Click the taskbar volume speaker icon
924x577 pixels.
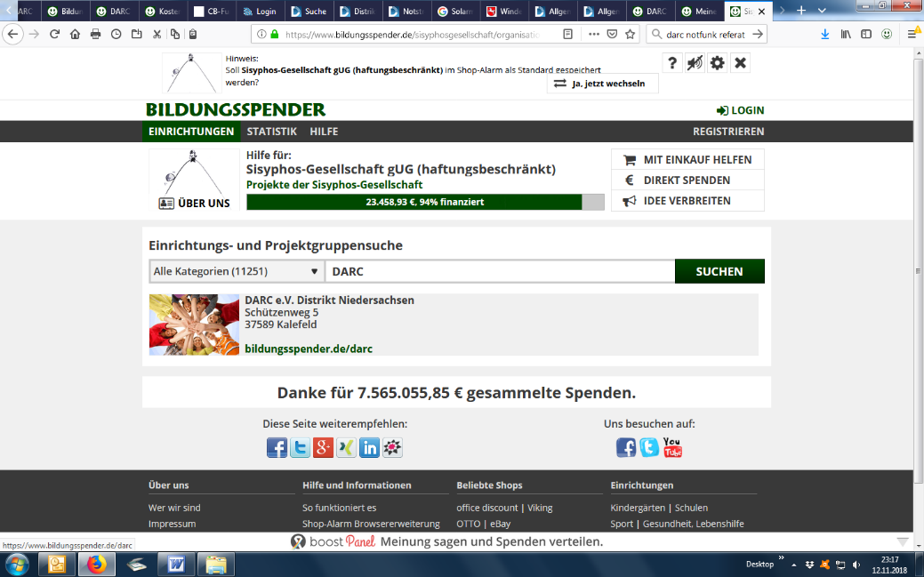pyautogui.click(x=856, y=565)
